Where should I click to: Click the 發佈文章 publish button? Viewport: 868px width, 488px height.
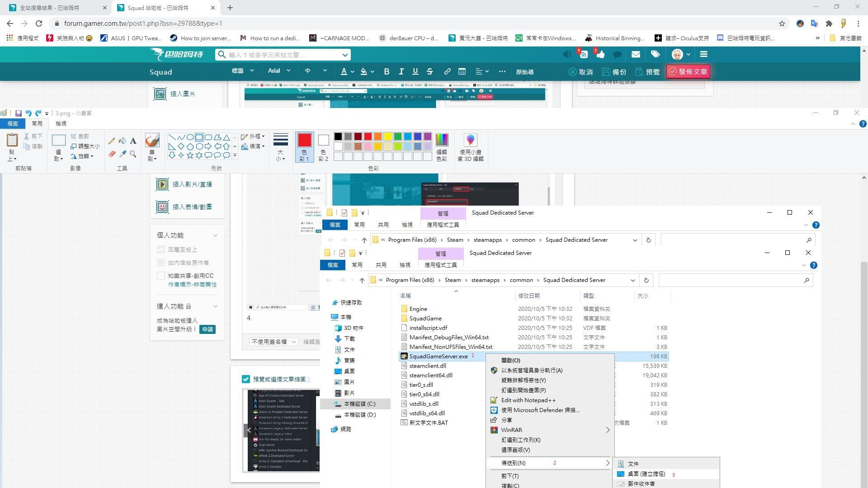click(x=688, y=71)
